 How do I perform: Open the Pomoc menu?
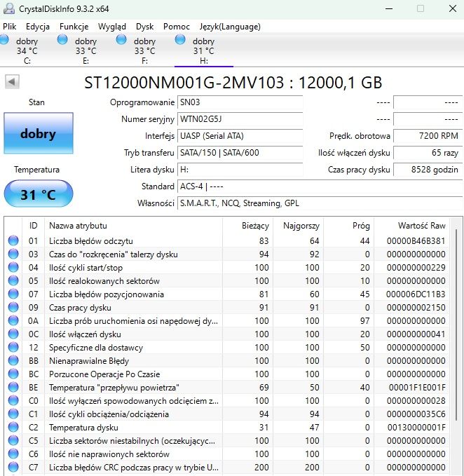tap(177, 27)
